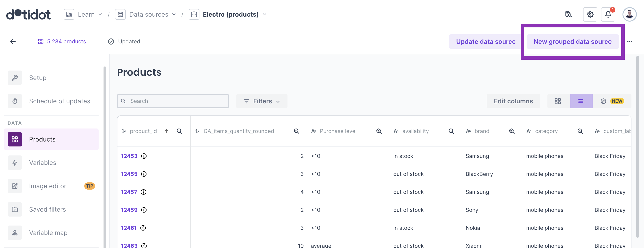
Task: Click info icon next to product 12453
Action: (x=144, y=156)
